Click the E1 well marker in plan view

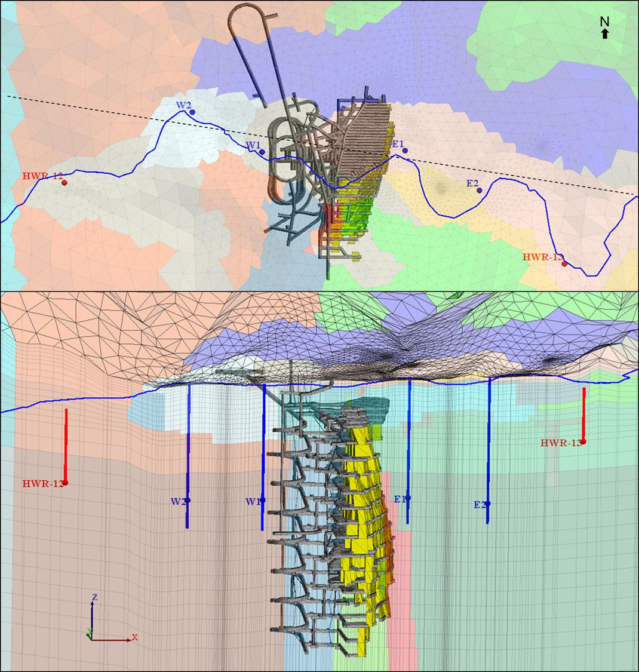(405, 151)
